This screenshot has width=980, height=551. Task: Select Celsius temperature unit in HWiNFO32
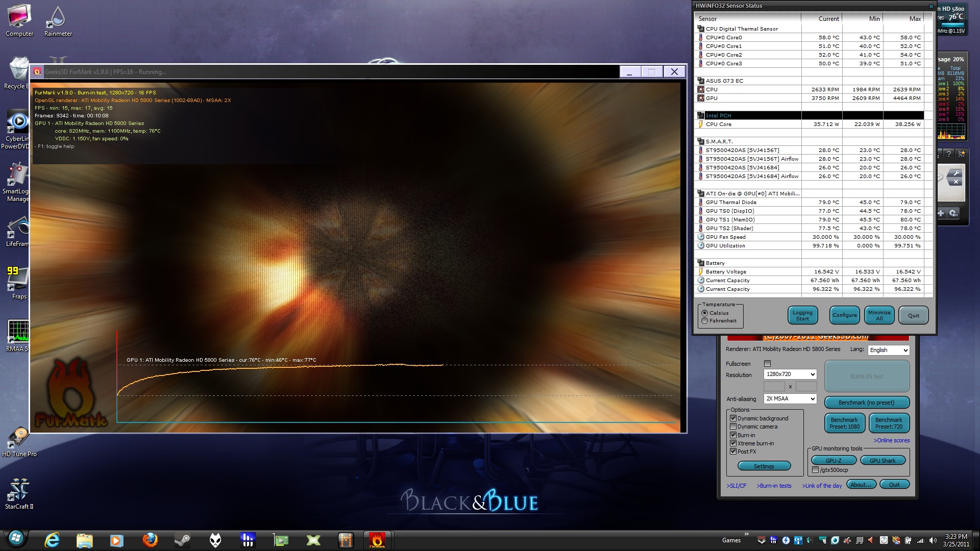[705, 313]
